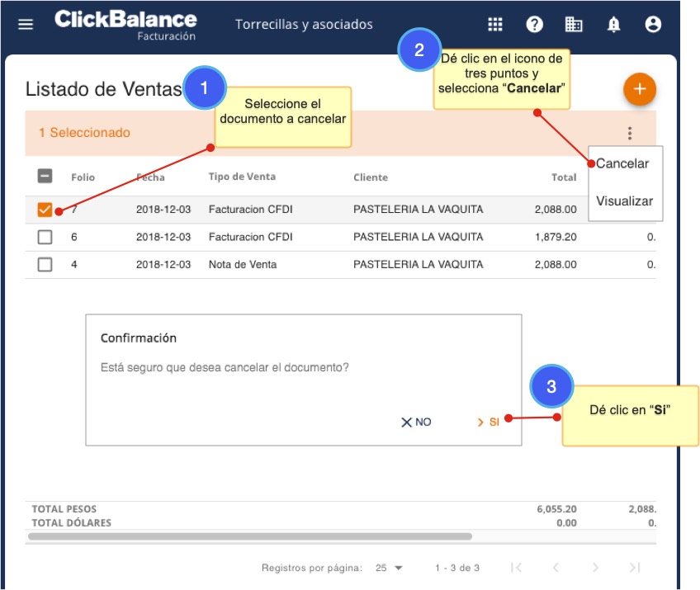Sort by the Fecha column header
This screenshot has width=700, height=590.
tap(150, 177)
